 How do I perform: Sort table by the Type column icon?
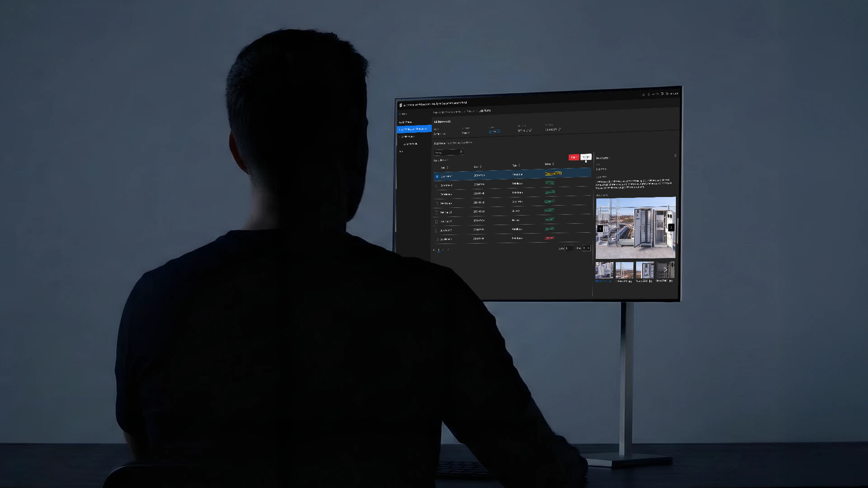519,165
